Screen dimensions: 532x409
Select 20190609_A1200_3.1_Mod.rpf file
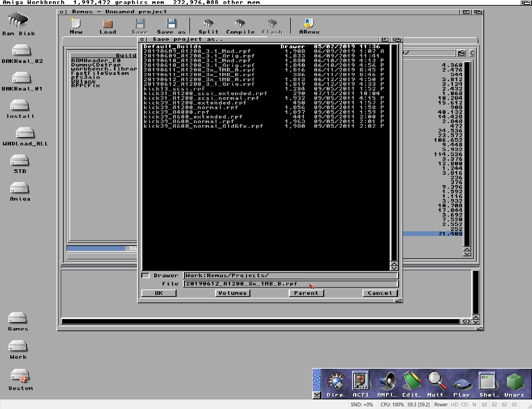pos(266,51)
